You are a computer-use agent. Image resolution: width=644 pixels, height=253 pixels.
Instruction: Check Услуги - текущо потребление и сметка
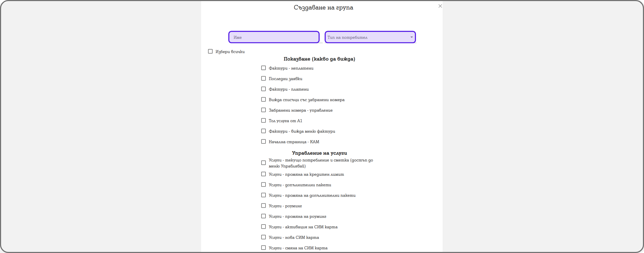click(263, 163)
